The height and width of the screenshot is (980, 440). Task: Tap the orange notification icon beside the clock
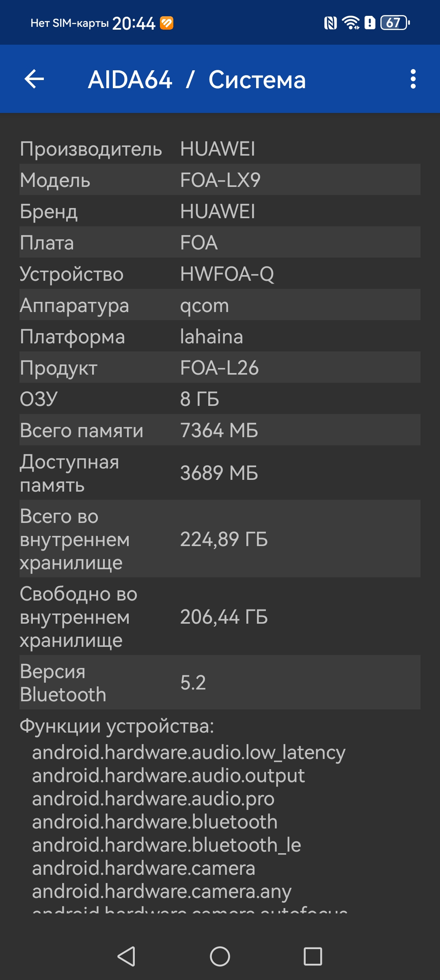click(167, 23)
